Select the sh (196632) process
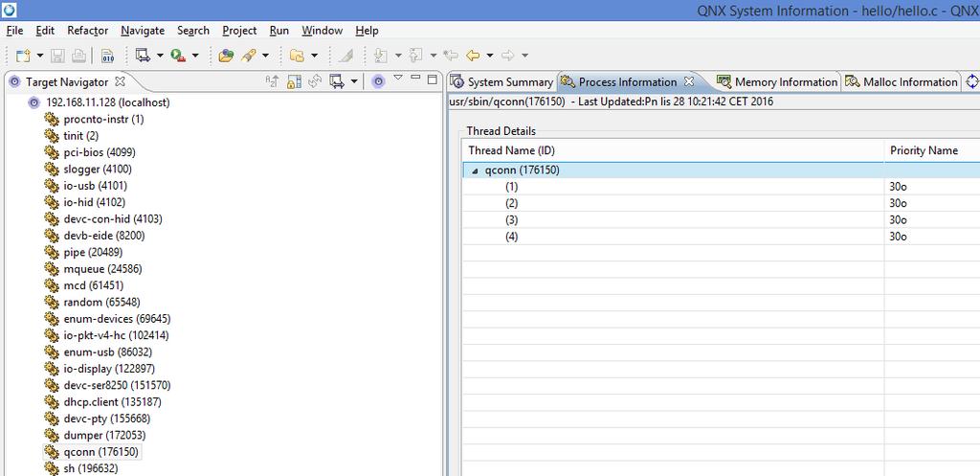 (91, 468)
